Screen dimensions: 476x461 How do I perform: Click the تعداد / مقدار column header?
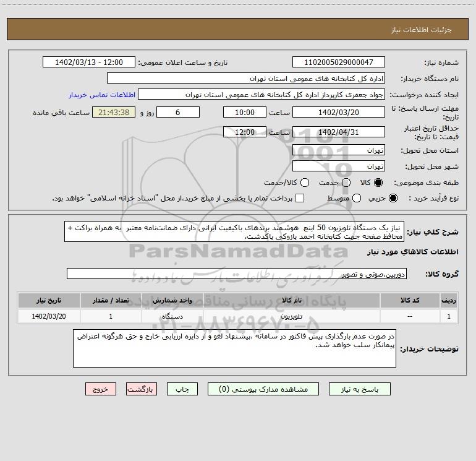[x=111, y=300]
